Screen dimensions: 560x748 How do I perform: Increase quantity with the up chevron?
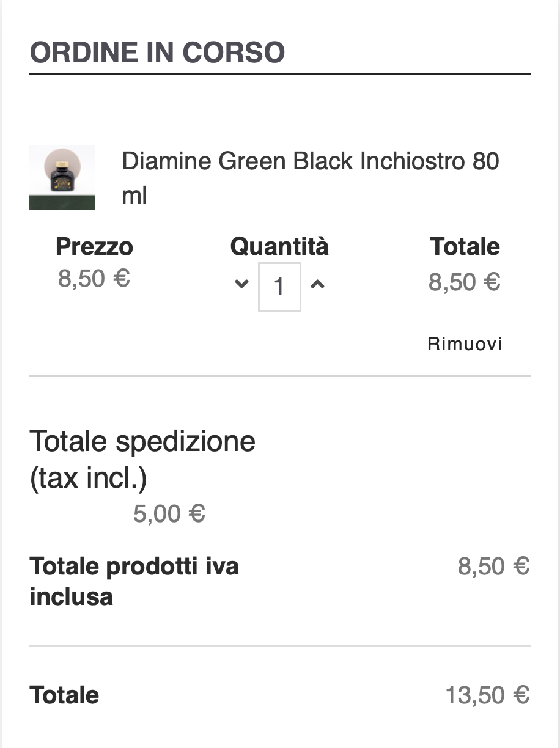click(317, 284)
